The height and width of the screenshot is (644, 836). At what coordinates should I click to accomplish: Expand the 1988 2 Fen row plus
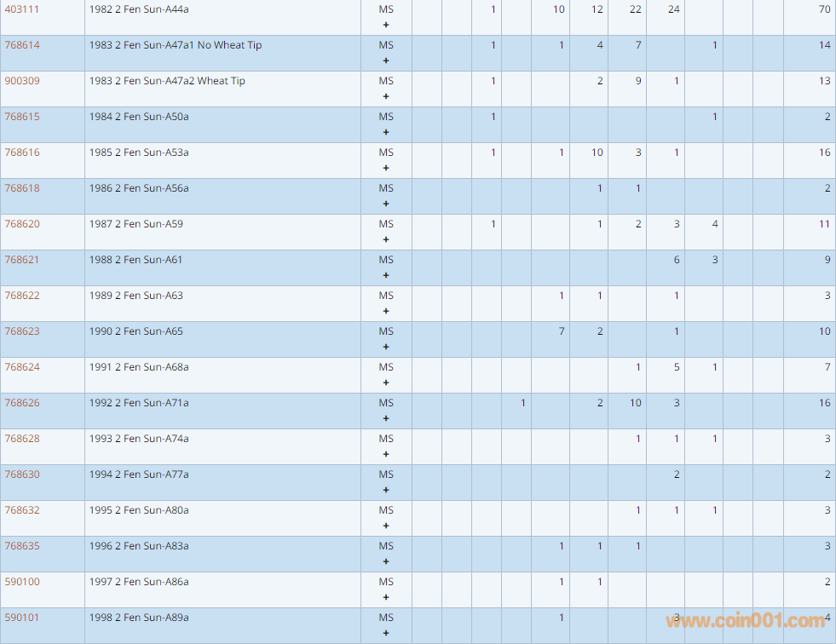386,275
